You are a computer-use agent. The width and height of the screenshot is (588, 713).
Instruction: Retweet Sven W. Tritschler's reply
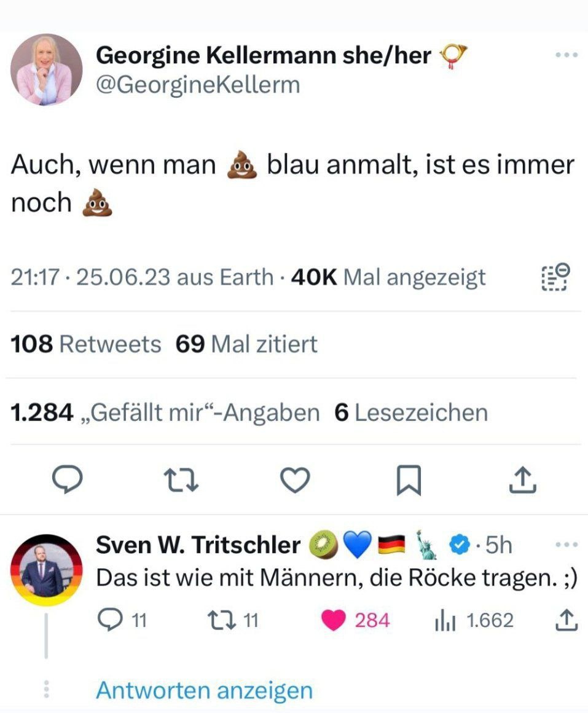[x=233, y=620]
